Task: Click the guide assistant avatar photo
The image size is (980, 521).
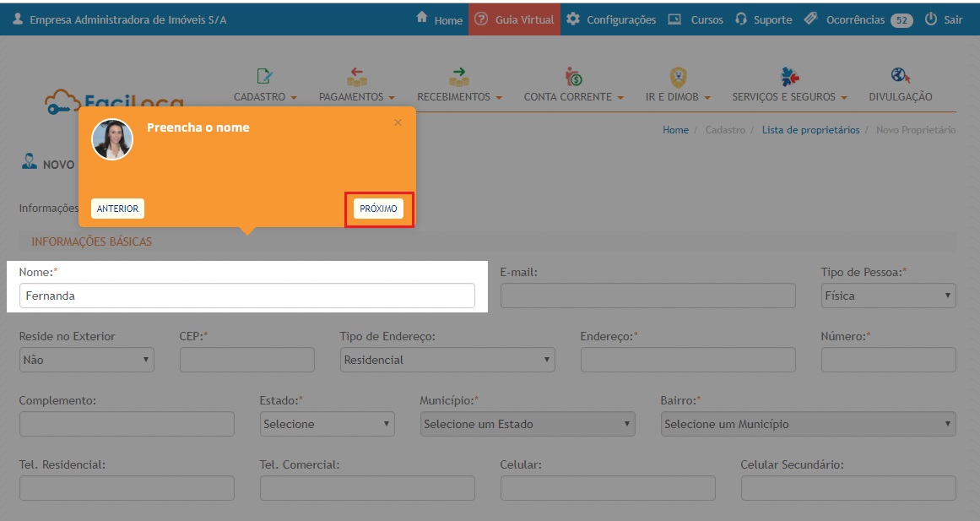Action: [112, 139]
